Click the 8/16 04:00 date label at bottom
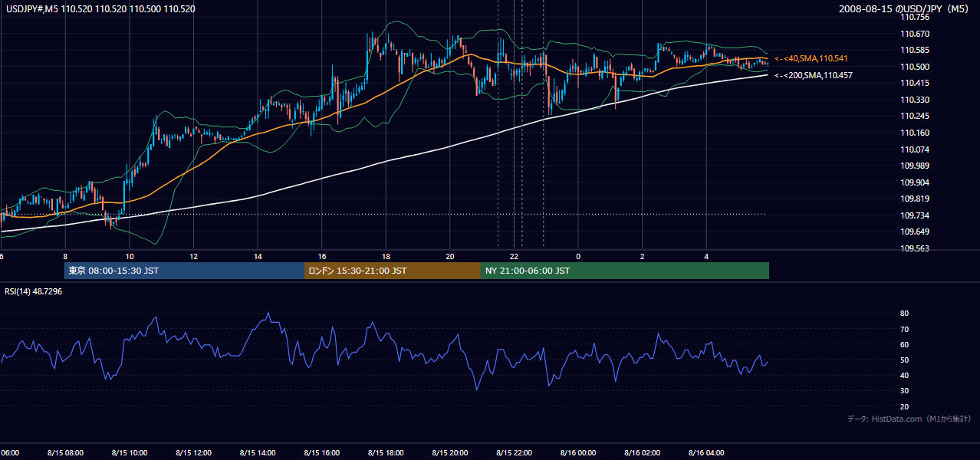 (x=706, y=452)
